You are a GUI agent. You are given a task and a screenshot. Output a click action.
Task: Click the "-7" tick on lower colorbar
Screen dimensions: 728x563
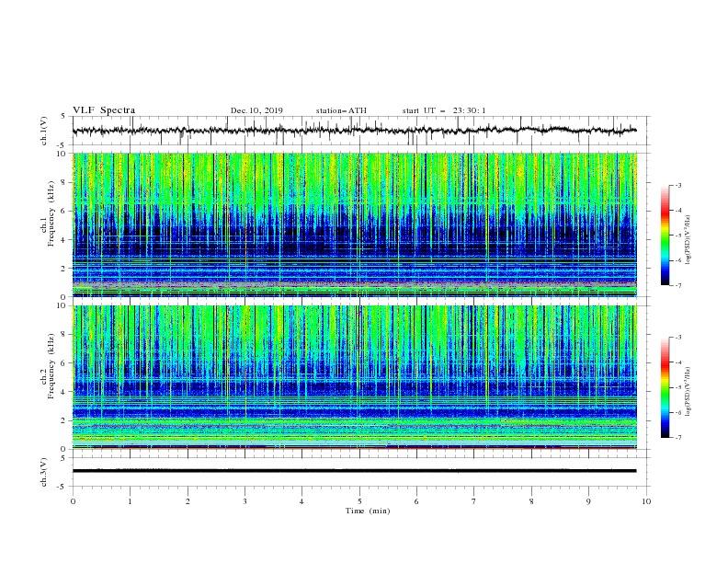677,438
